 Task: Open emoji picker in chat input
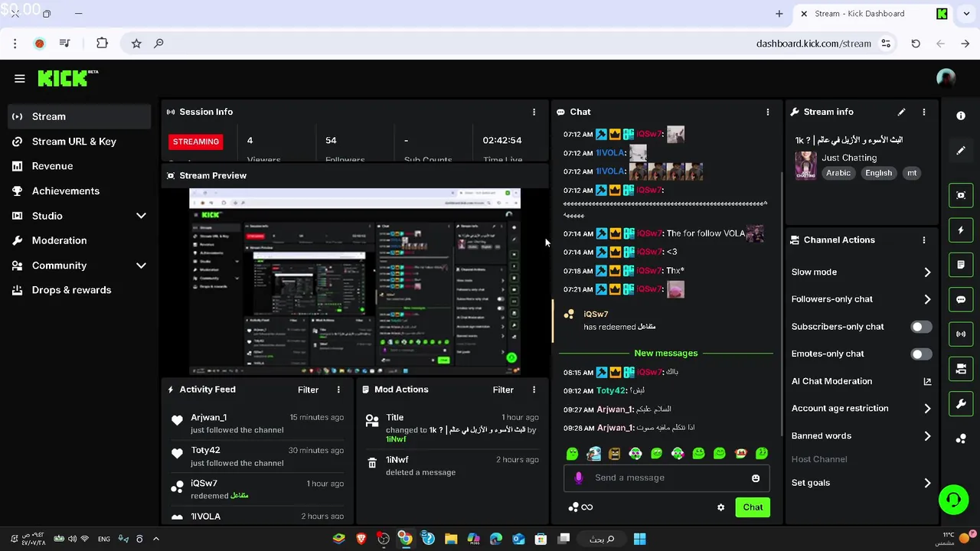756,478
